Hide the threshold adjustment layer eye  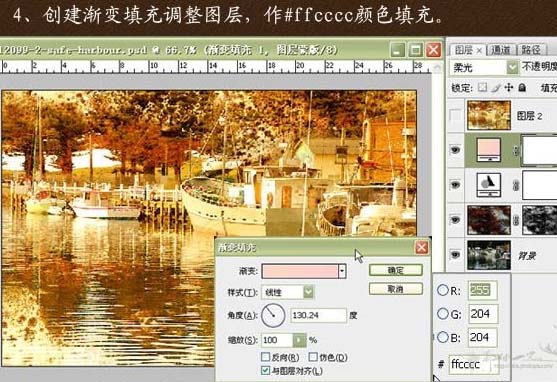[455, 184]
